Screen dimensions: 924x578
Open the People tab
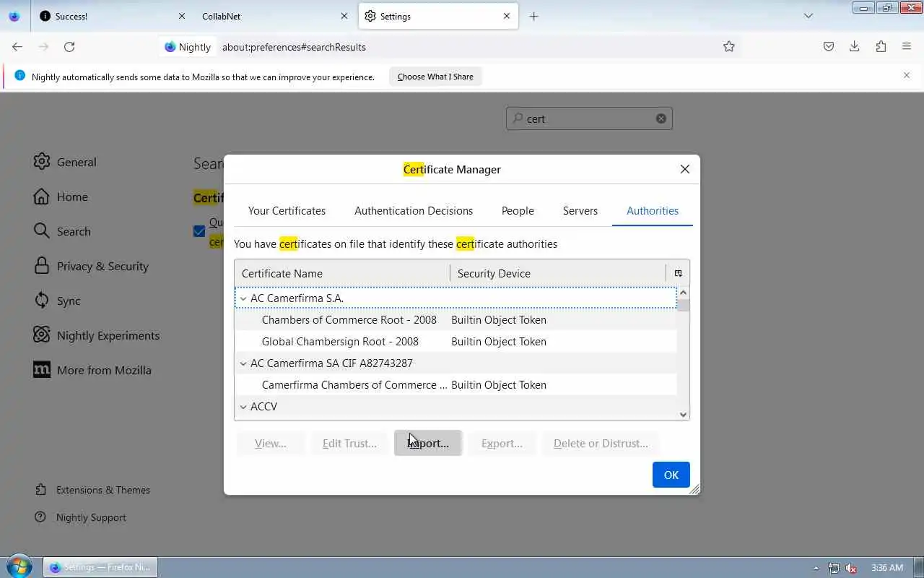518,211
